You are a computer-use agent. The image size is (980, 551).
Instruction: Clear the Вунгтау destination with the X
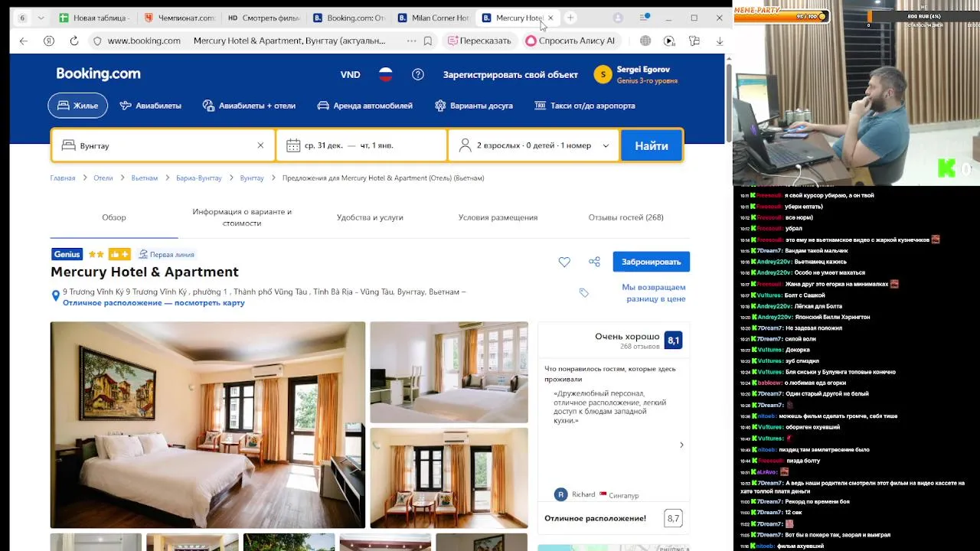click(x=260, y=145)
